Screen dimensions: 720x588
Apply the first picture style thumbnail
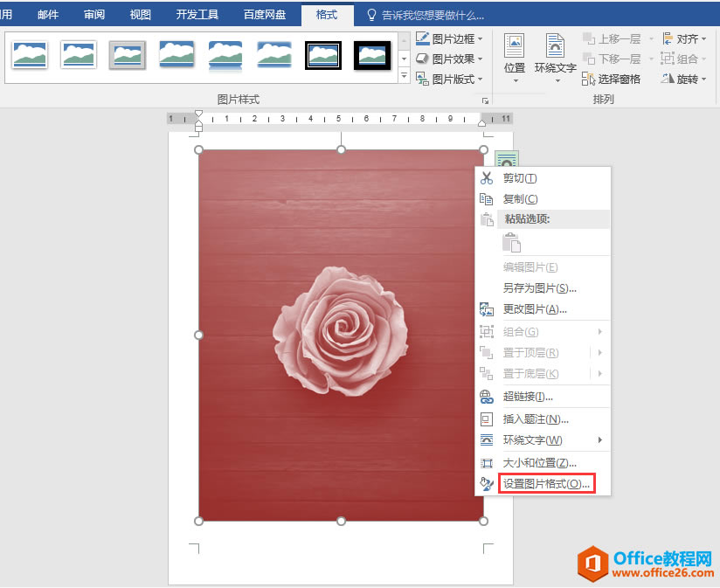30,55
